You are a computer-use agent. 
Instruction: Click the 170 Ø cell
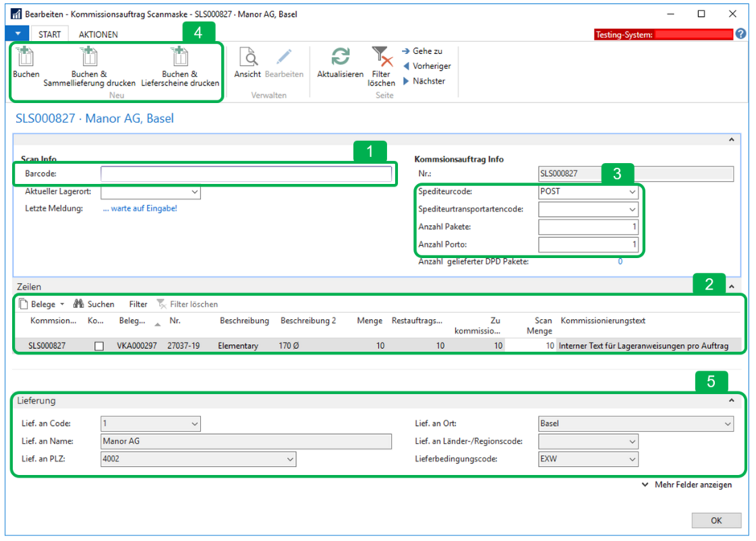coord(289,346)
